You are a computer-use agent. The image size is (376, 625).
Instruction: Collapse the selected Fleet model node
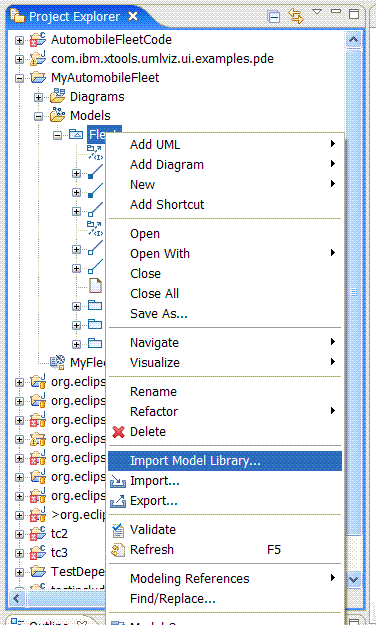57,136
